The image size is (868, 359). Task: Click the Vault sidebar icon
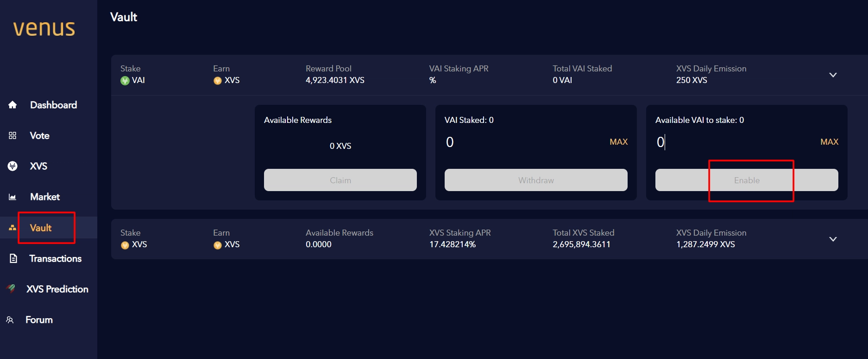13,228
